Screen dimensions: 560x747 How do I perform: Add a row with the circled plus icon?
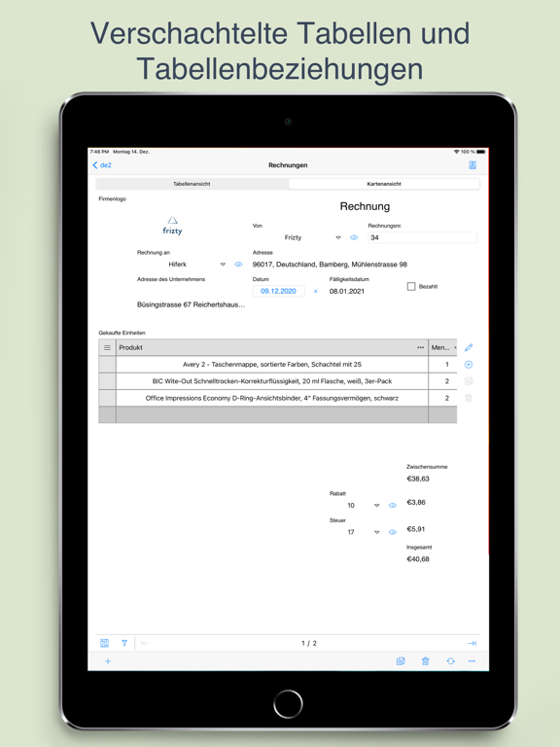[469, 365]
